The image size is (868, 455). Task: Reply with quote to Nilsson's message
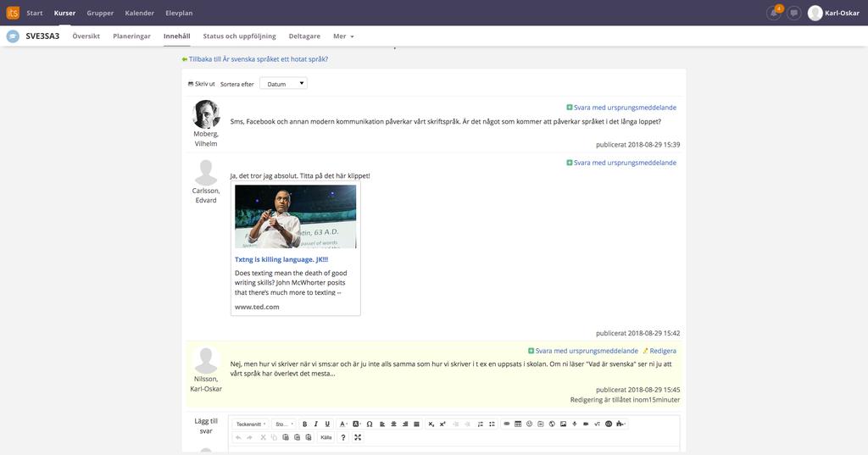(x=583, y=351)
